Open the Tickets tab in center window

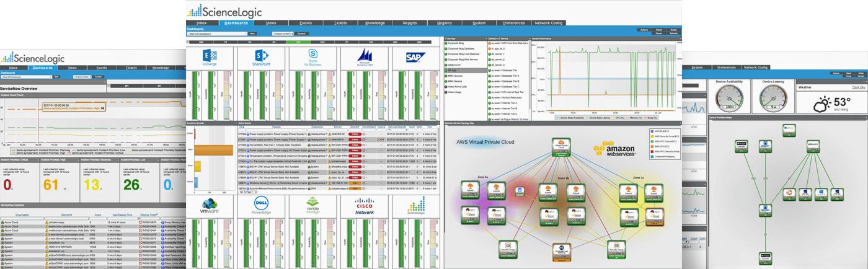tap(340, 23)
